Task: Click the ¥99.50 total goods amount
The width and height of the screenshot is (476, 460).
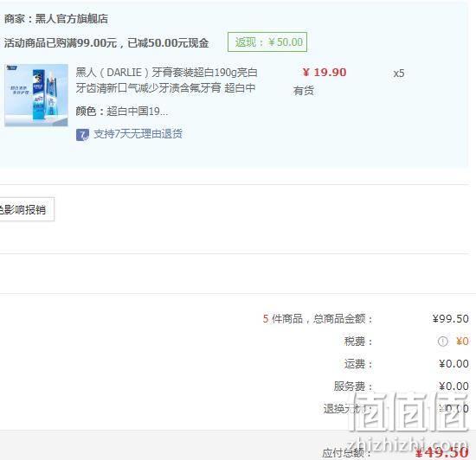Action: (x=451, y=319)
